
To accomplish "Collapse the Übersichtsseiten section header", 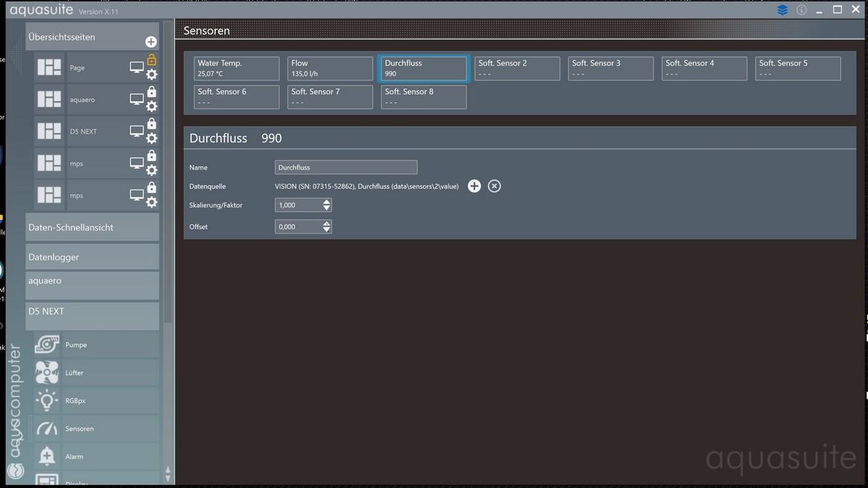I will pos(92,37).
